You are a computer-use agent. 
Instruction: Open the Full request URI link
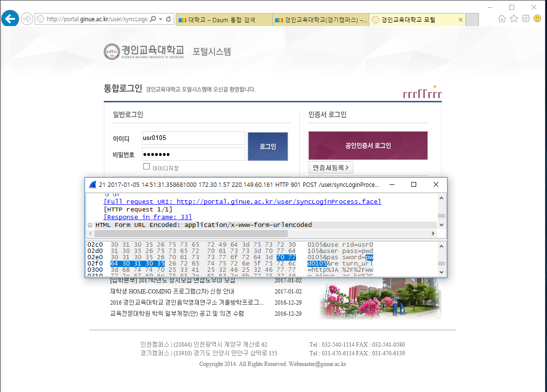(x=242, y=202)
